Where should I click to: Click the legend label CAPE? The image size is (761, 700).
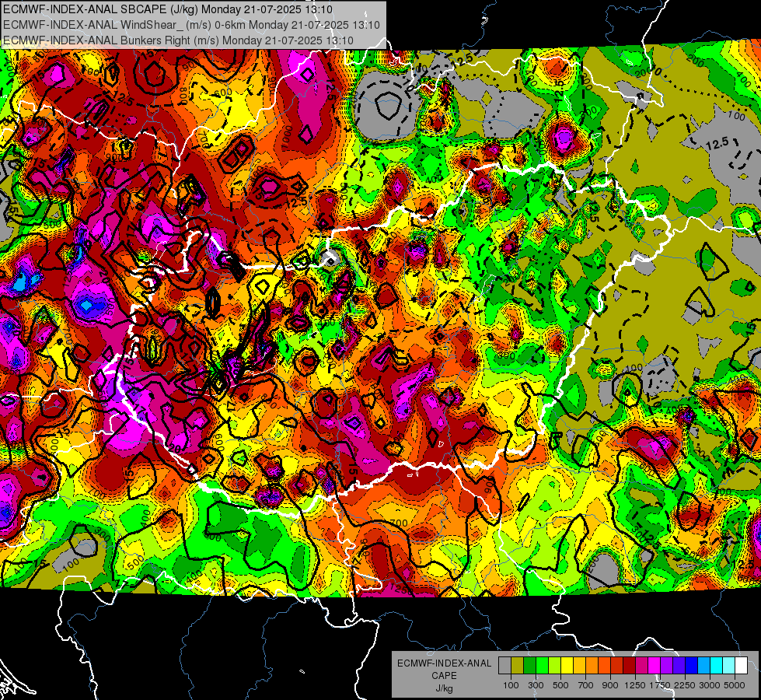pyautogui.click(x=444, y=676)
